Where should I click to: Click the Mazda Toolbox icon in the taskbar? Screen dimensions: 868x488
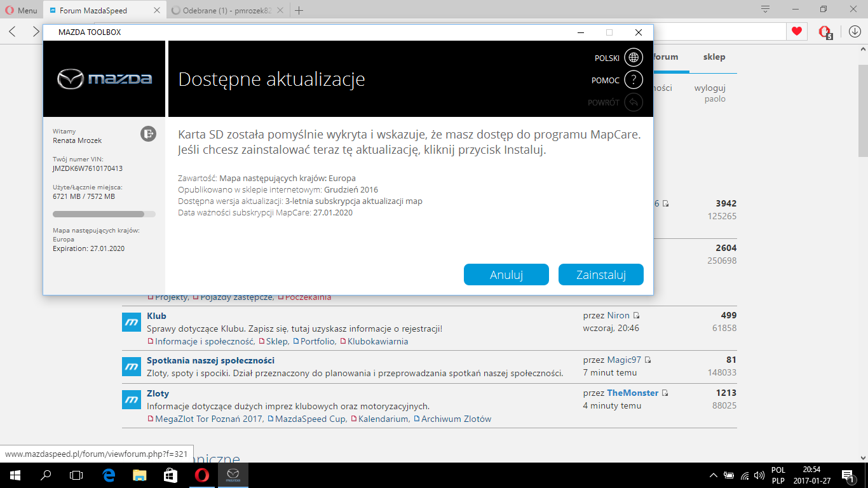pyautogui.click(x=233, y=475)
